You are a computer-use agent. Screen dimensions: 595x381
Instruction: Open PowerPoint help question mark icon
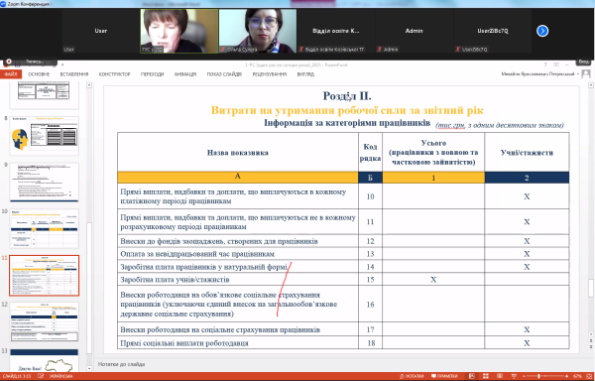click(x=546, y=65)
